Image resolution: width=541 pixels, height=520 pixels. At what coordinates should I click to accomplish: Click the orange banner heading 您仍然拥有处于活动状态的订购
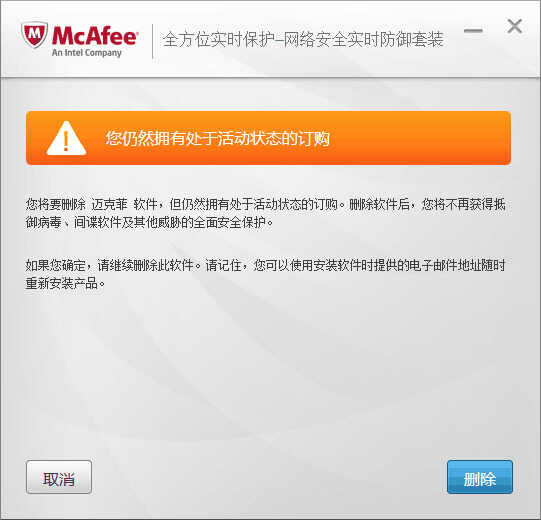tap(218, 138)
